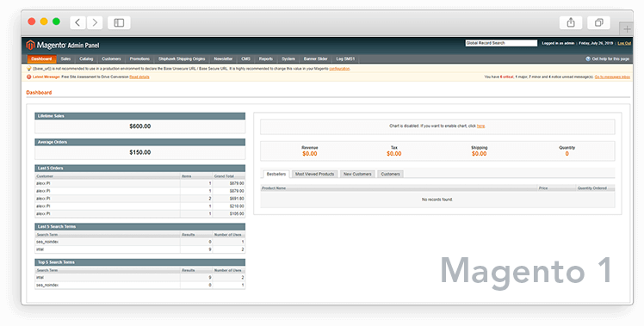The width and height of the screenshot is (644, 326).
Task: Click the Lifetime Sales $600.00 value
Action: pyautogui.click(x=140, y=126)
